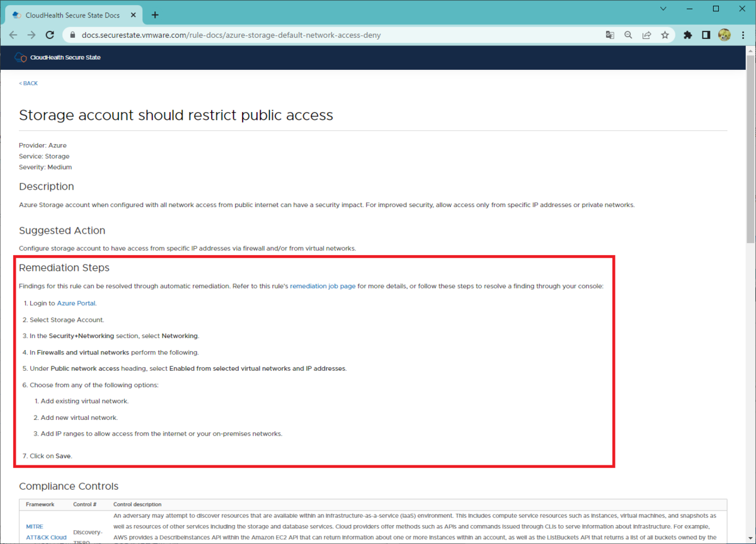Screen dimensions: 756x544
Task: Open the Azure Portal link
Action: pyautogui.click(x=76, y=303)
